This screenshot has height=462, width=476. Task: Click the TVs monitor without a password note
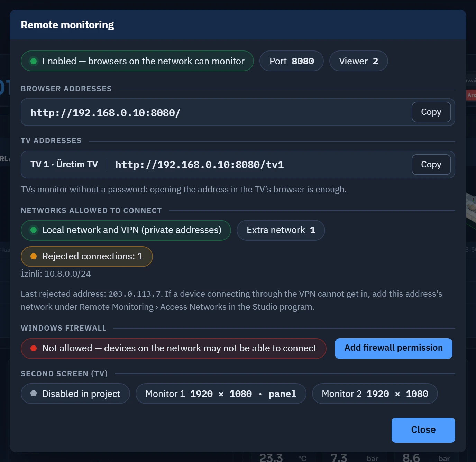[x=184, y=190]
